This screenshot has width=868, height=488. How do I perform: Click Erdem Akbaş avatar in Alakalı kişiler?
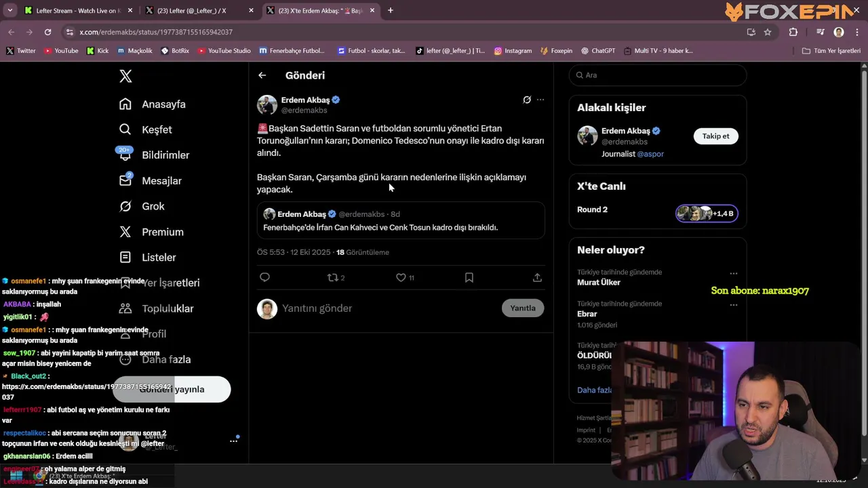pyautogui.click(x=587, y=136)
